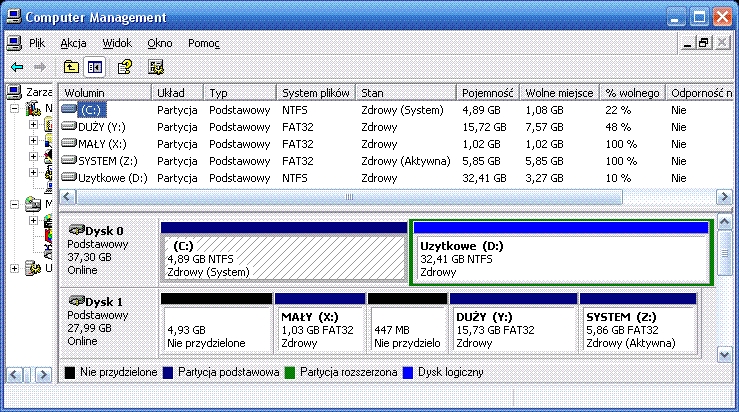This screenshot has height=412, width=739.
Task: Click the 7,57 GB free space cell
Action: click(x=544, y=127)
